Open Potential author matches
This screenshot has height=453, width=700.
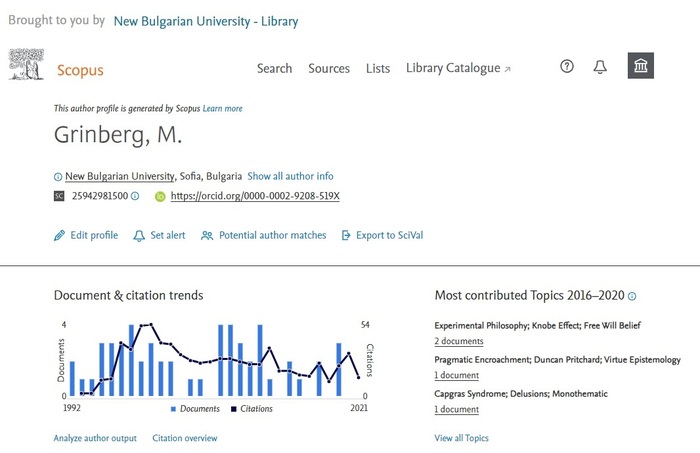[264, 236]
